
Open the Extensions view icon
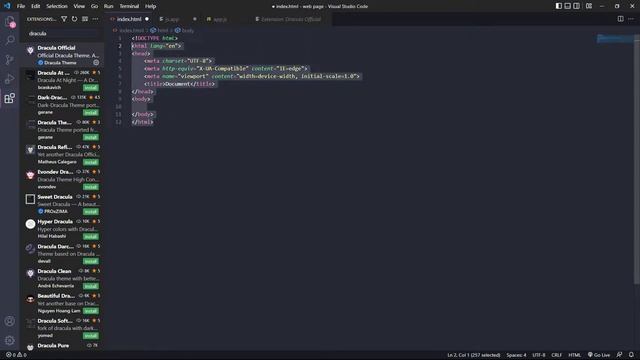[10, 98]
